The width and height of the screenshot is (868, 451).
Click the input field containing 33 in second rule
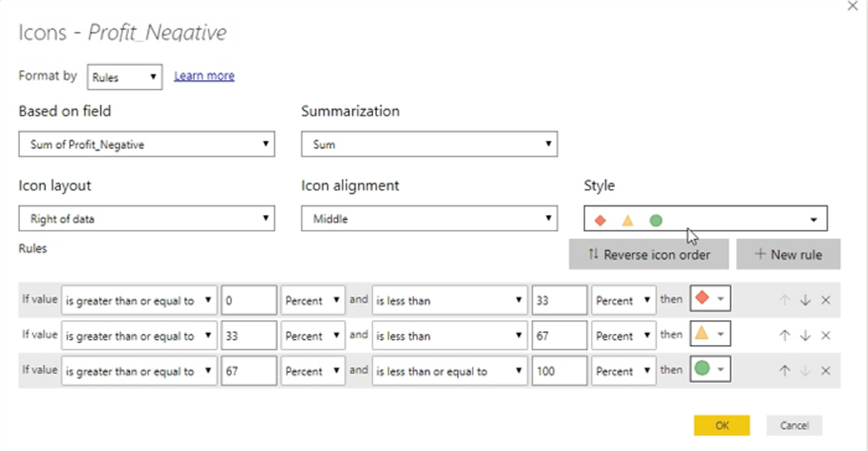point(248,335)
